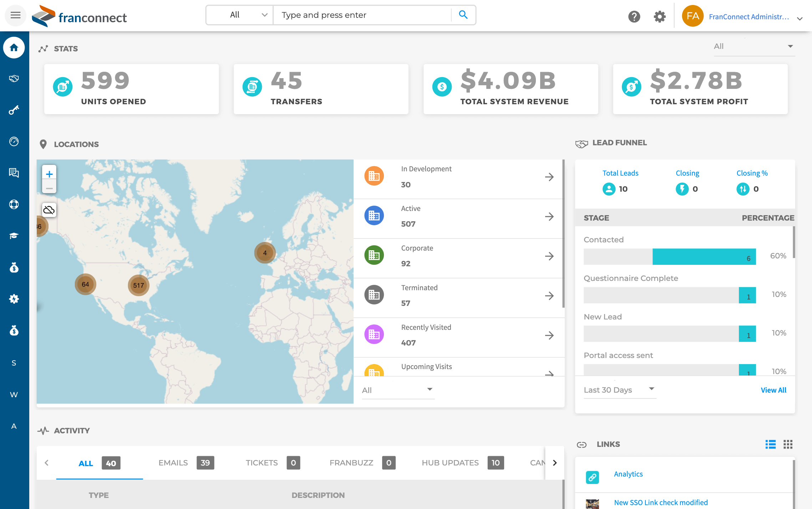Click the map cluster marker 4
Image resolution: width=812 pixels, height=509 pixels.
pyautogui.click(x=265, y=253)
